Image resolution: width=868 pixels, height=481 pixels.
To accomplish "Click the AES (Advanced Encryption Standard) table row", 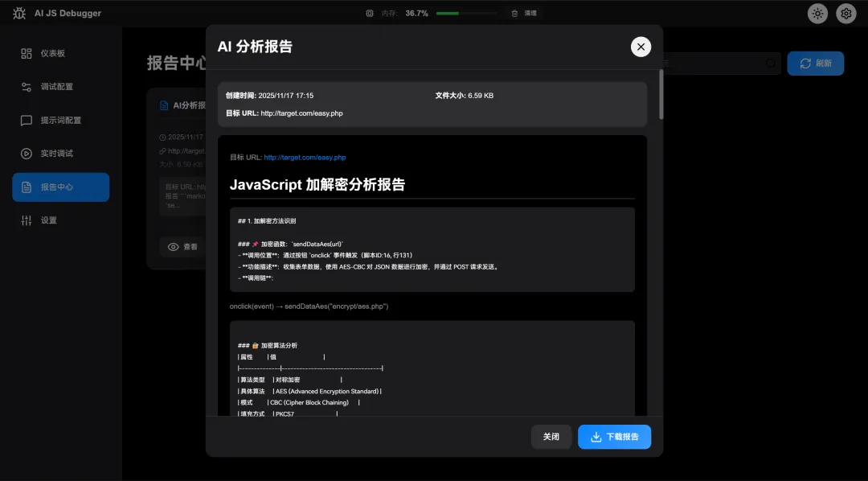I will pos(310,391).
